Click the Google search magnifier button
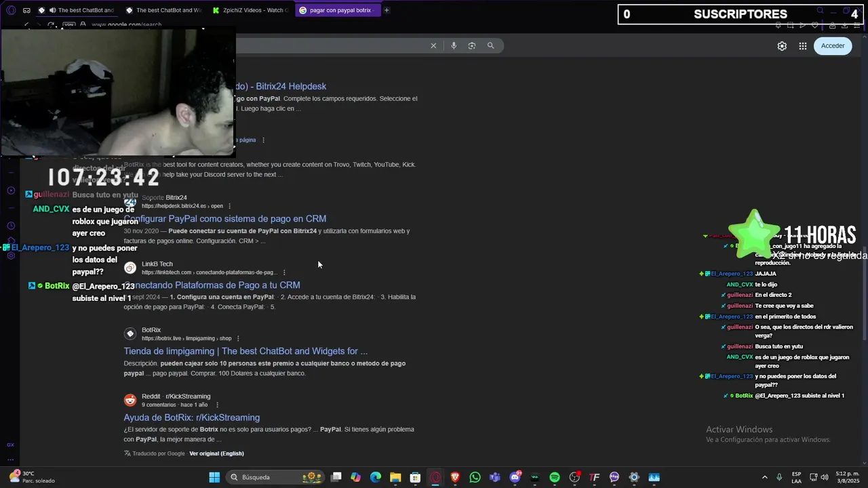868x488 pixels. pyautogui.click(x=490, y=45)
